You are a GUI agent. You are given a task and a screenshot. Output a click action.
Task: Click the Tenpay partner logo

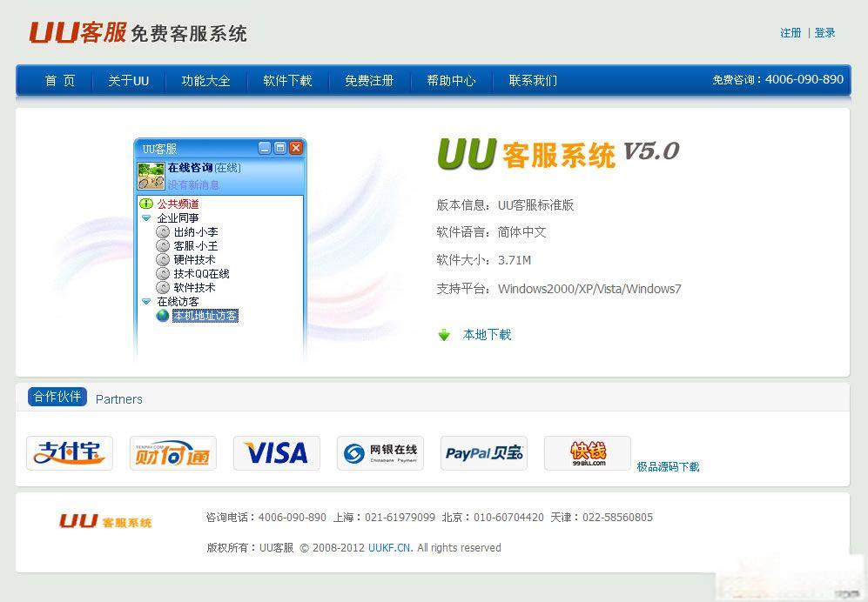172,453
